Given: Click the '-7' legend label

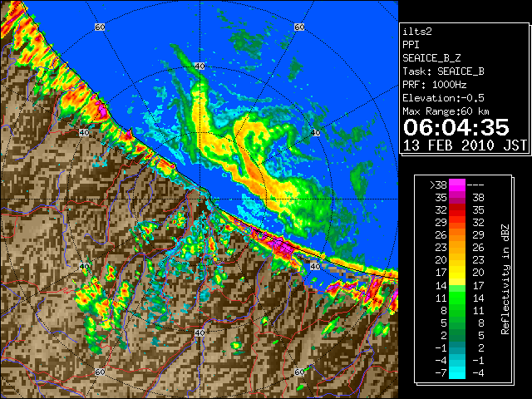Looking at the screenshot, I should [x=441, y=372].
